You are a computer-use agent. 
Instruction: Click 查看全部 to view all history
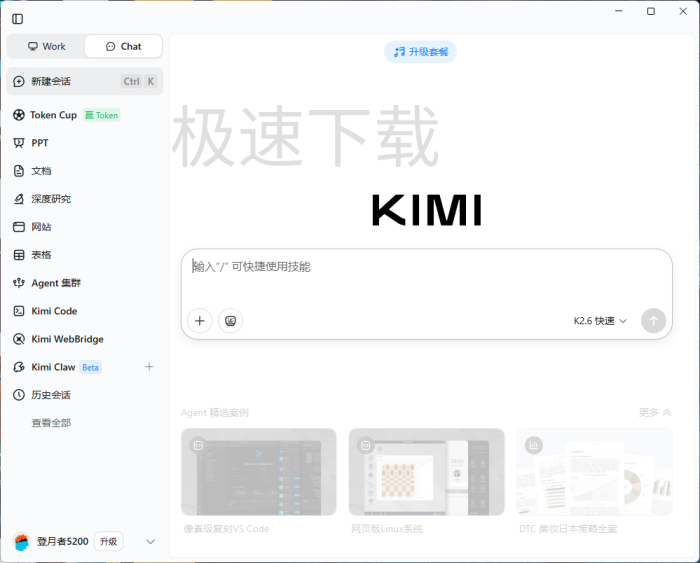pos(51,423)
